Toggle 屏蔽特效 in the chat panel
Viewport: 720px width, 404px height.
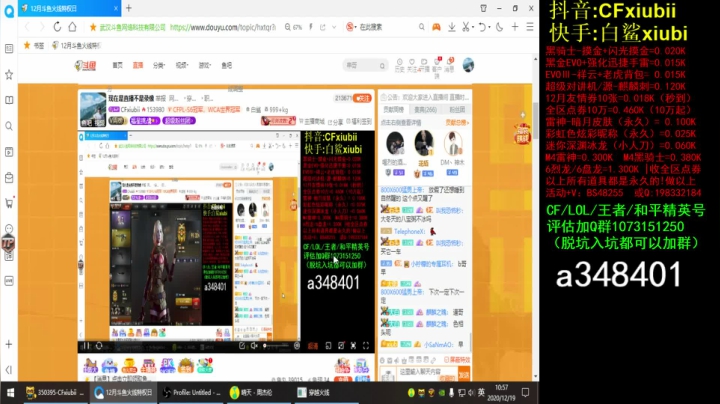click(x=457, y=360)
